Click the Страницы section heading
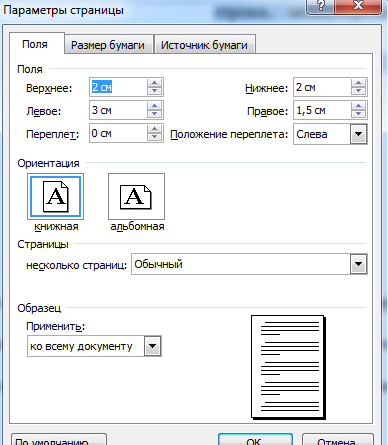Image resolution: width=388 pixels, height=445 pixels. (43, 244)
